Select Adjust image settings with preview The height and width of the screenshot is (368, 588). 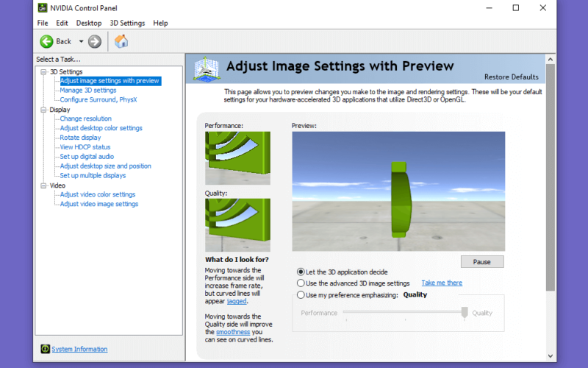coord(110,81)
